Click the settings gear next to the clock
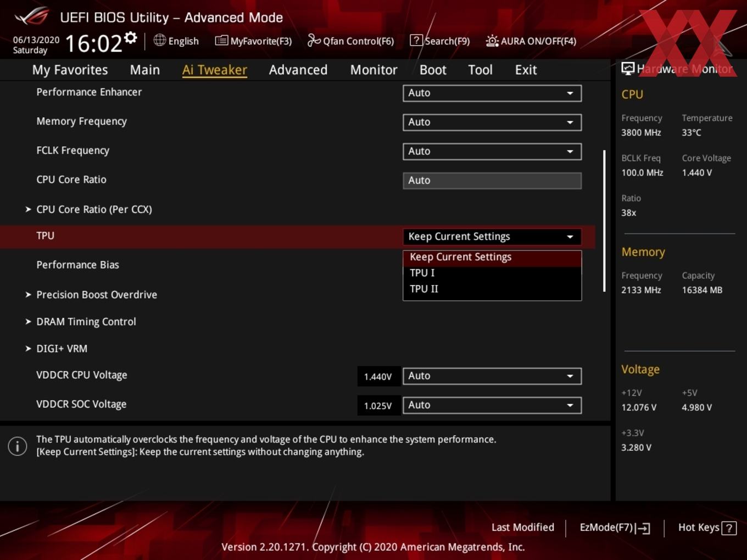Image resolution: width=747 pixels, height=560 pixels. point(130,37)
